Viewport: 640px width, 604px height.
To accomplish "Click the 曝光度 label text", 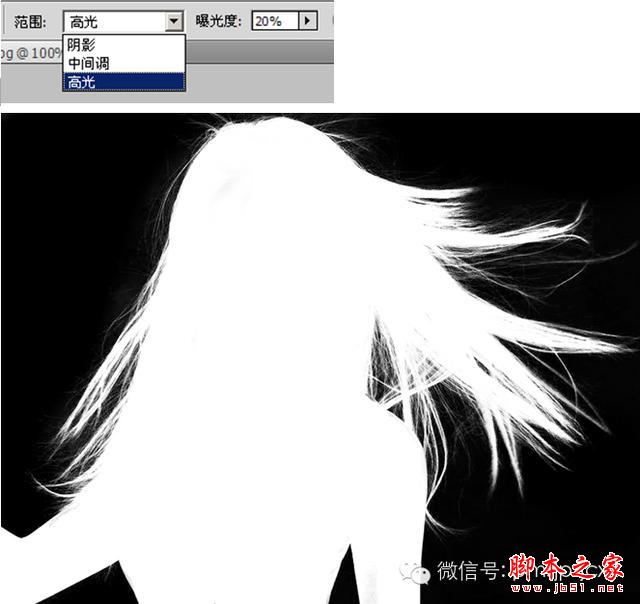I will [218, 21].
